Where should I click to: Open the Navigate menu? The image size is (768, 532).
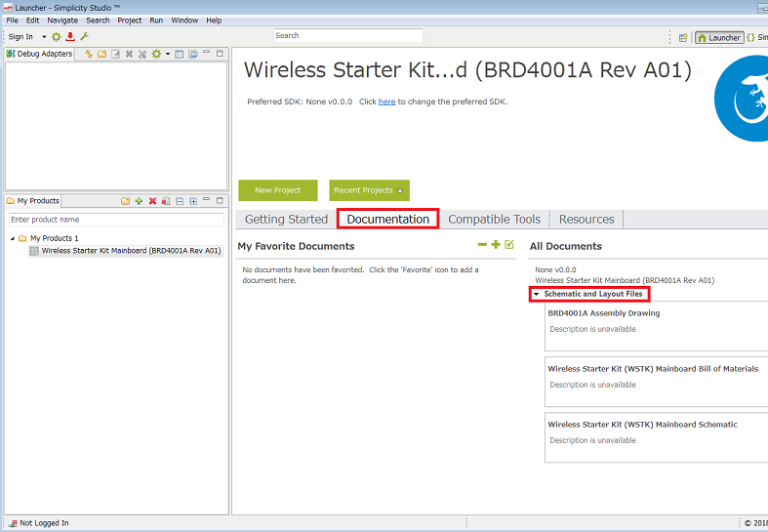point(62,20)
